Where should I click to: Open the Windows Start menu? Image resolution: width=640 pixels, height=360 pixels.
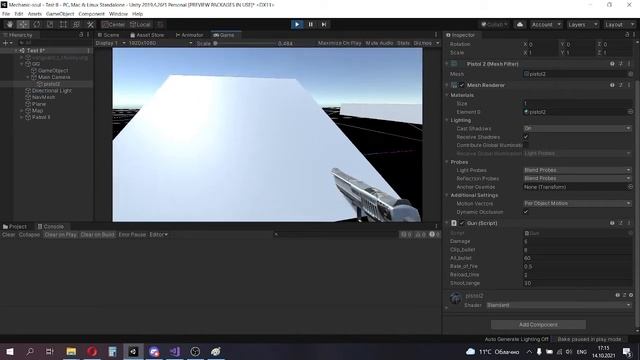(x=10, y=351)
